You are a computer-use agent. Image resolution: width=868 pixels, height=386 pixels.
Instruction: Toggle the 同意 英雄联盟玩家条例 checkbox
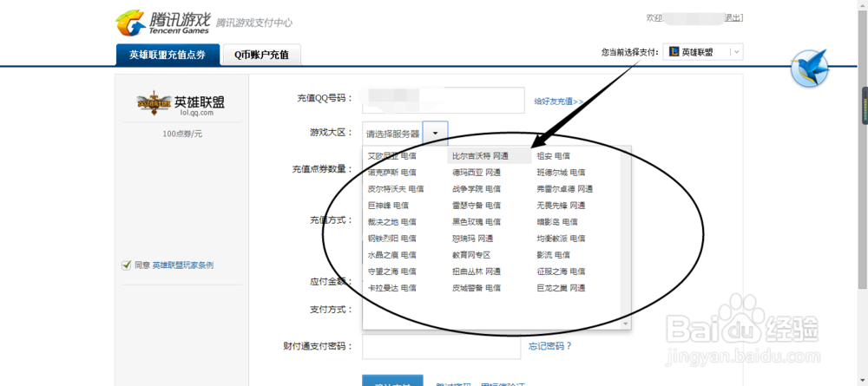(126, 265)
